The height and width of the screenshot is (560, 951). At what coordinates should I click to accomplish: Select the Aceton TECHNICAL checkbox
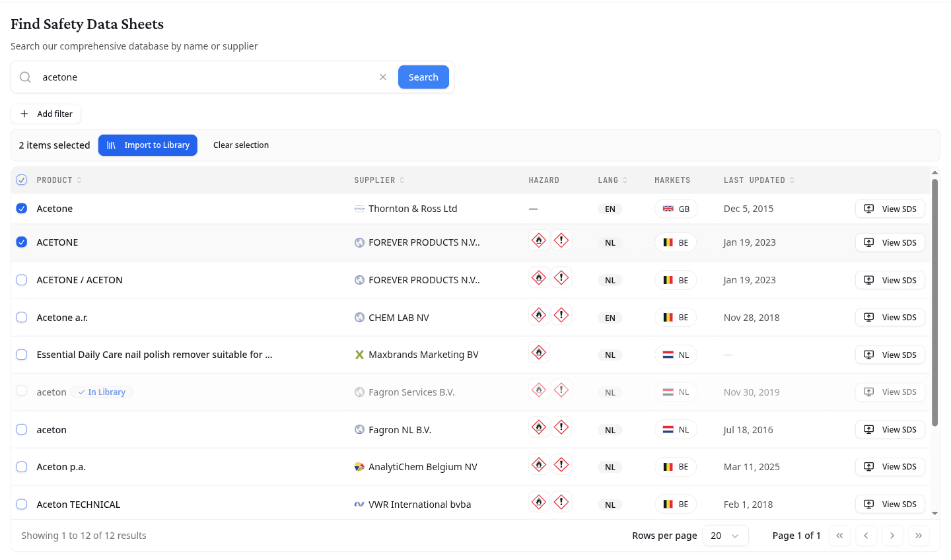tap(22, 505)
